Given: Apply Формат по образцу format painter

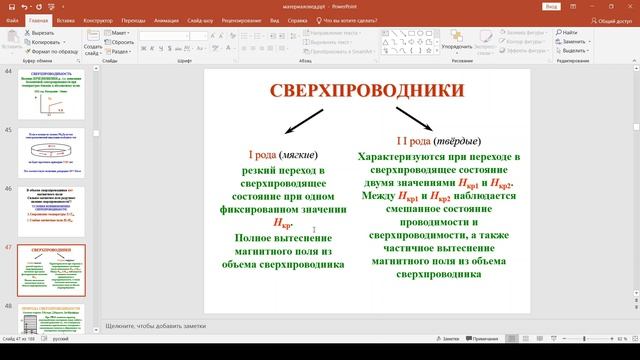Looking at the screenshot, I should [x=51, y=51].
